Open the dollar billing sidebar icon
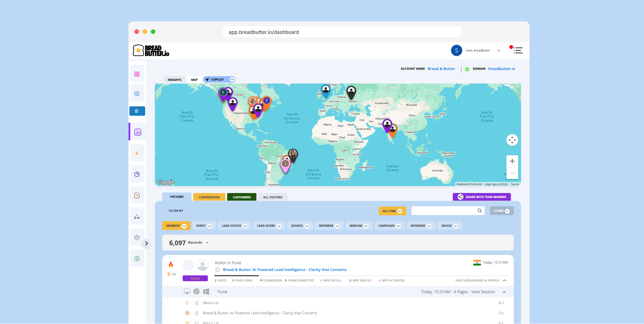The image size is (644, 324). (x=137, y=259)
